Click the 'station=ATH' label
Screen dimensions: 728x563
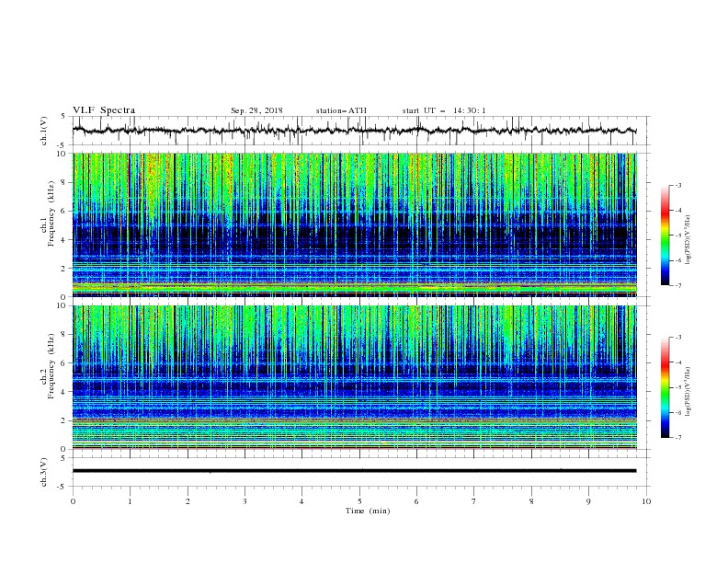[x=341, y=110]
